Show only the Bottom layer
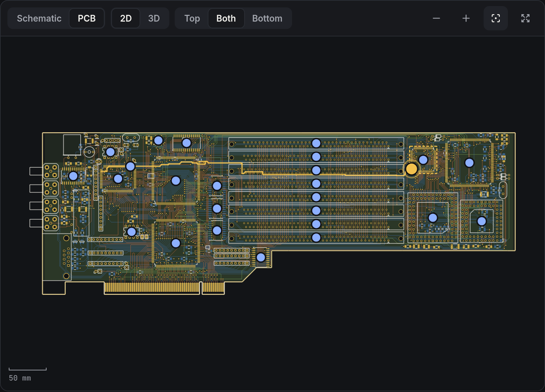The width and height of the screenshot is (545, 392). pos(267,18)
